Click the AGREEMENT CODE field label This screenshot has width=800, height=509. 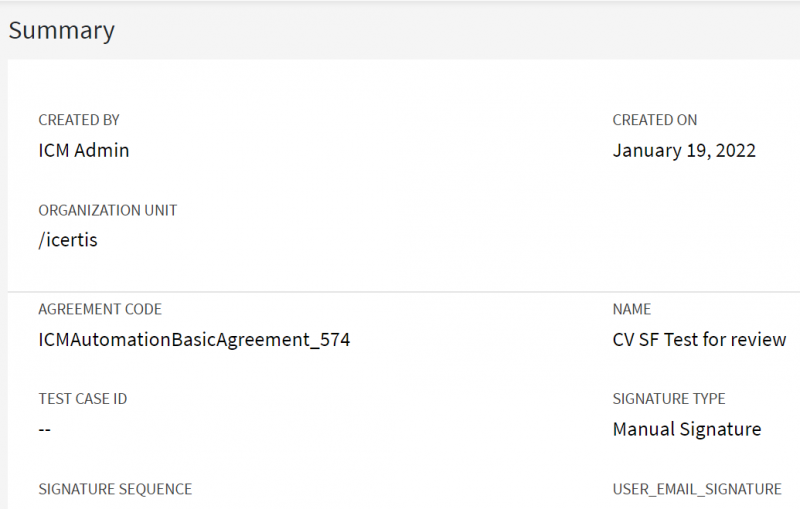click(100, 309)
